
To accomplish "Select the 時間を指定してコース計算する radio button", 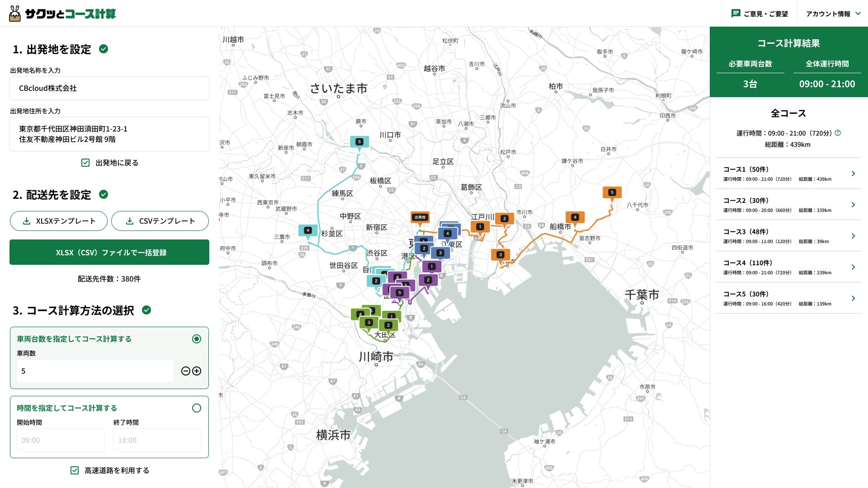I will pyautogui.click(x=197, y=408).
